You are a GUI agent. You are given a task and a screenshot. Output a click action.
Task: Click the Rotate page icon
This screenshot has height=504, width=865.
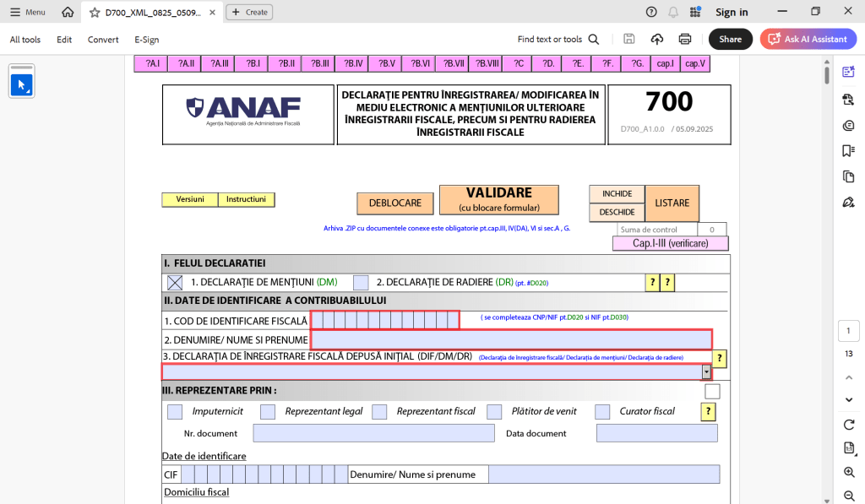click(x=849, y=424)
